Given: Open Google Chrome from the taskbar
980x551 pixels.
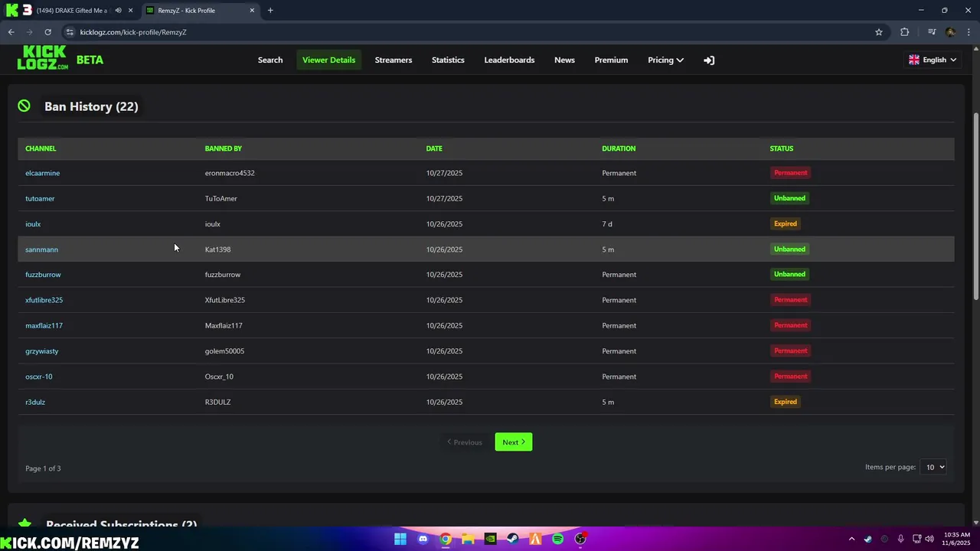Looking at the screenshot, I should [x=446, y=539].
